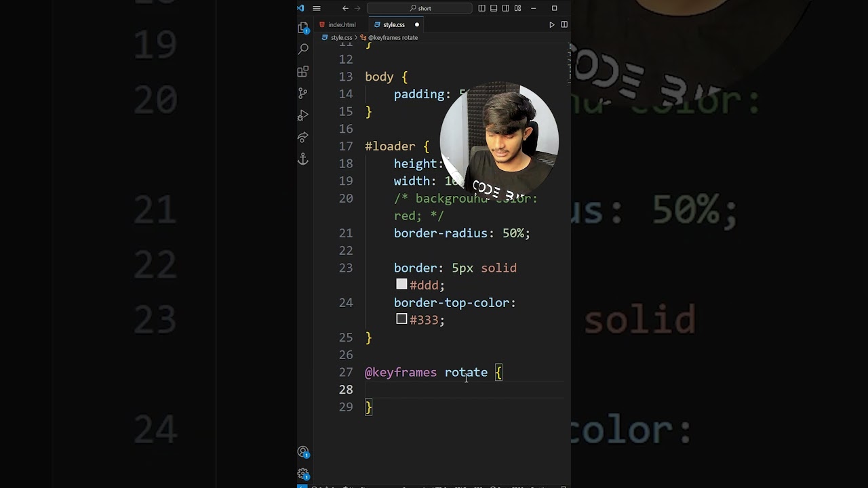This screenshot has width=868, height=488.
Task: Toggle the bottom panel layout
Action: [494, 8]
